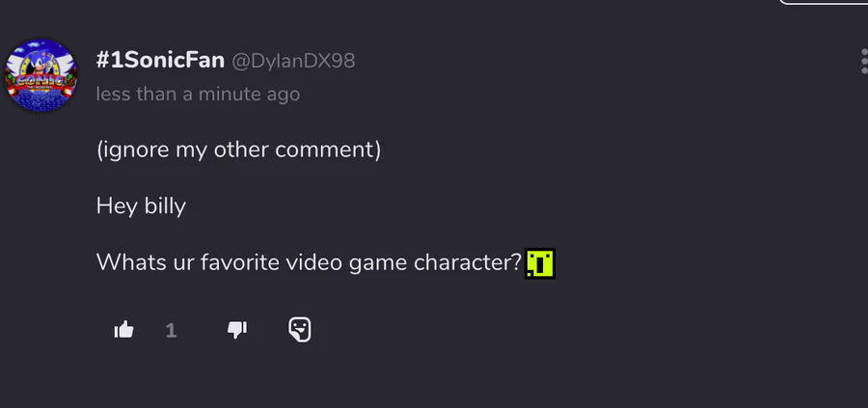
Task: Open the comment's three-dot options menu
Action: click(863, 62)
